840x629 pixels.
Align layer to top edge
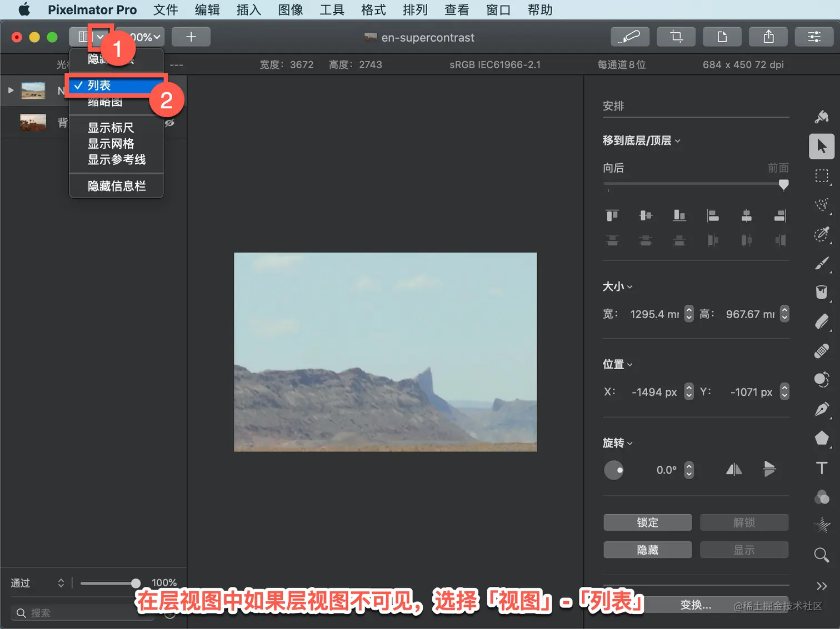click(612, 215)
